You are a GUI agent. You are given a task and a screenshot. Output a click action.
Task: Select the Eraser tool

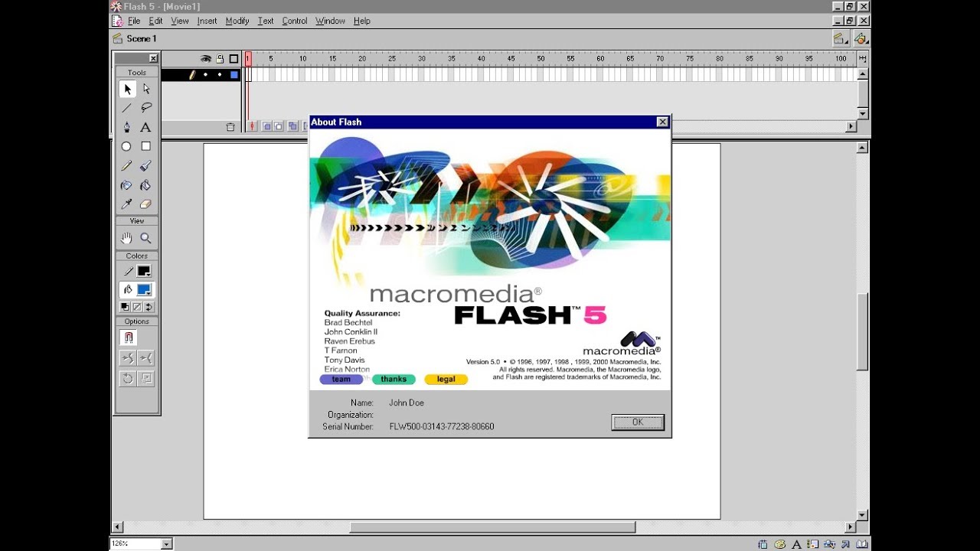coord(146,204)
